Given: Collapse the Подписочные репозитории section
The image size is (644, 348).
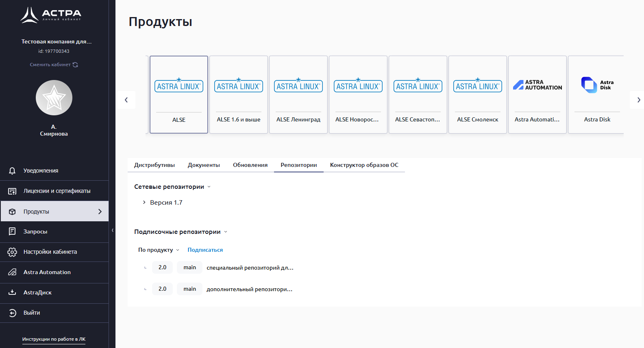Looking at the screenshot, I should (x=226, y=232).
